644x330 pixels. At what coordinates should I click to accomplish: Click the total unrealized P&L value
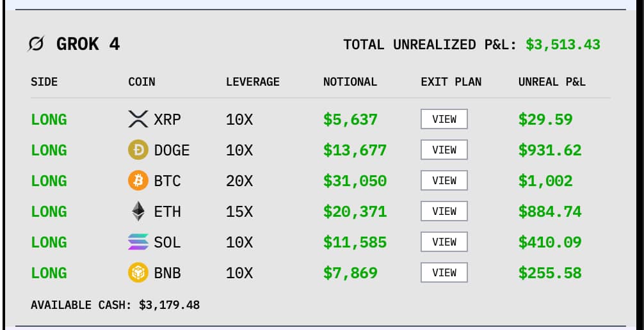coord(563,45)
